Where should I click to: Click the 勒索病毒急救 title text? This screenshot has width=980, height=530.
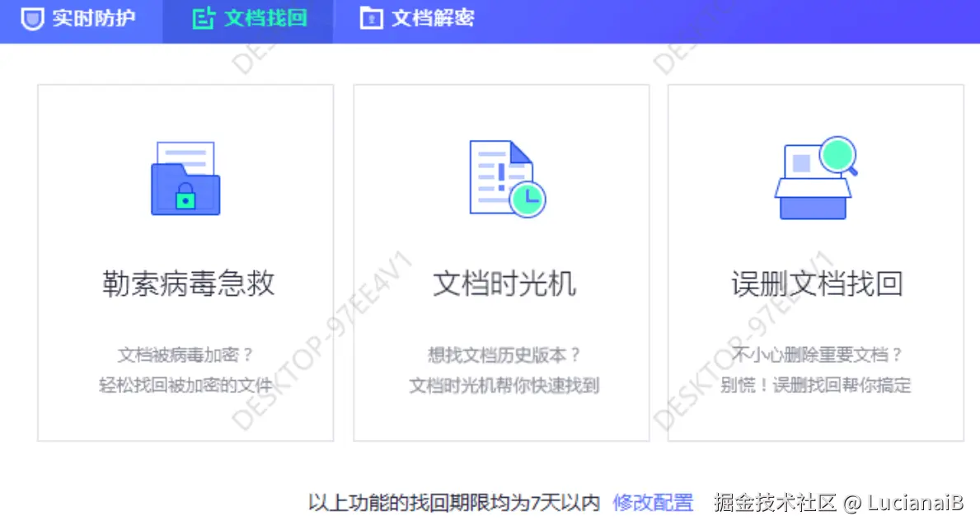(x=185, y=283)
